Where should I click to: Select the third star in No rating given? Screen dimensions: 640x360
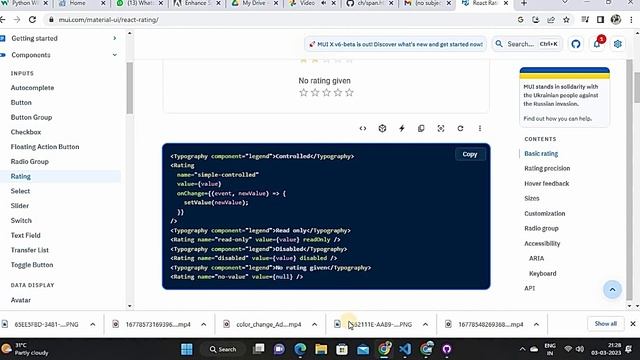click(326, 93)
